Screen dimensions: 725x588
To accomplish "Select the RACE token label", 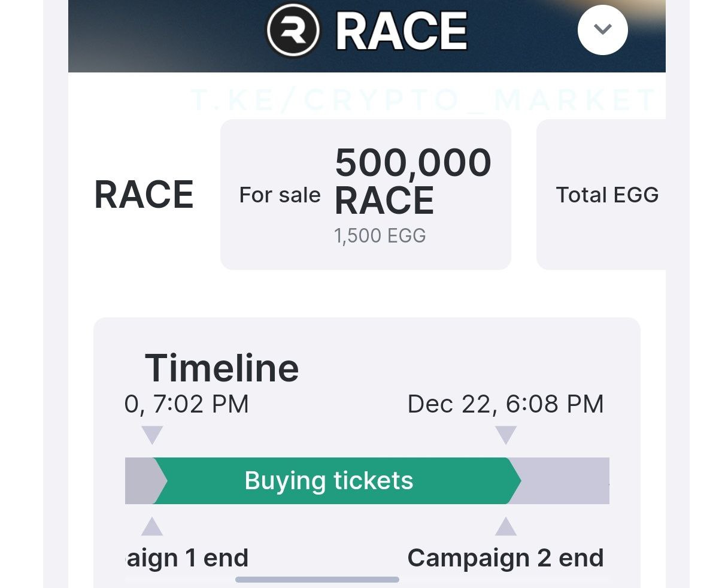I will 144,195.
